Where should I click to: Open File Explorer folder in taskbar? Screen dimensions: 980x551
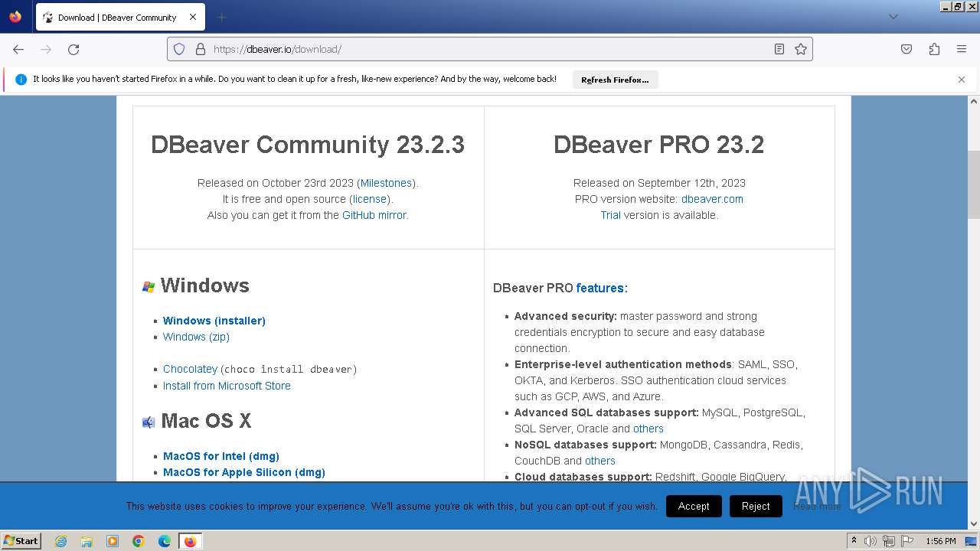[87, 541]
